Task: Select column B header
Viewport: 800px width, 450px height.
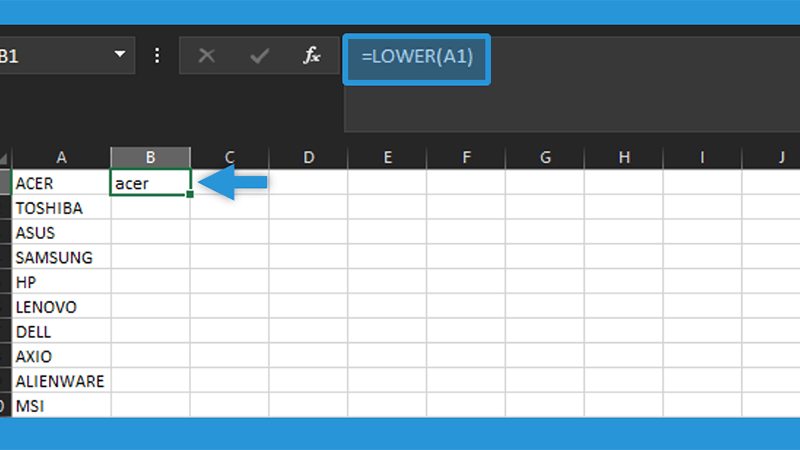Action: click(151, 157)
